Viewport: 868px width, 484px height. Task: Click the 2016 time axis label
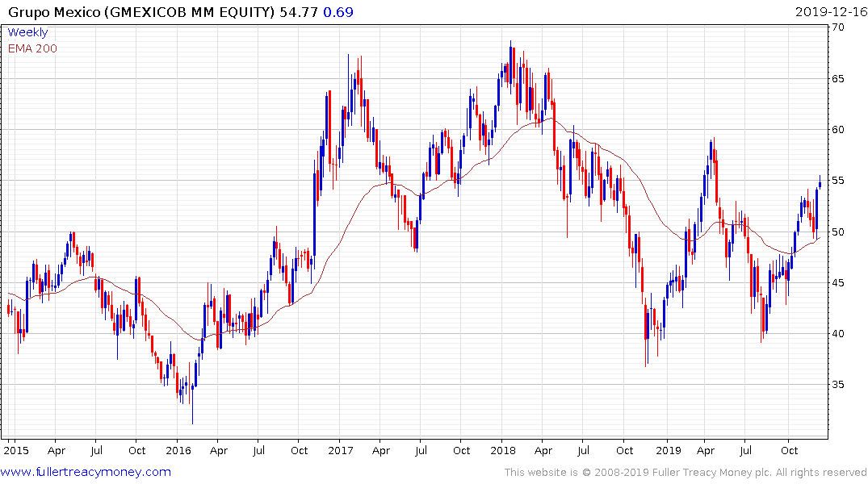(178, 450)
